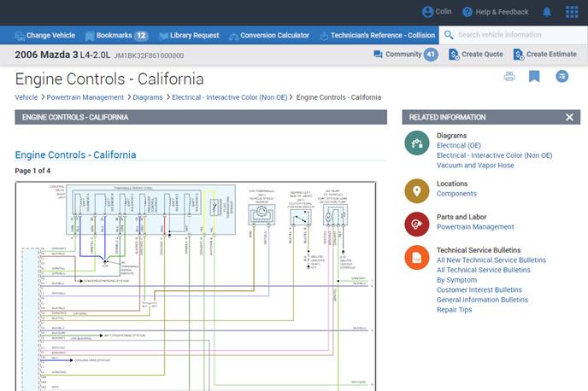Viewport: 588px width, 391px height.
Task: Click the magnifier search icon
Action: coord(449,35)
